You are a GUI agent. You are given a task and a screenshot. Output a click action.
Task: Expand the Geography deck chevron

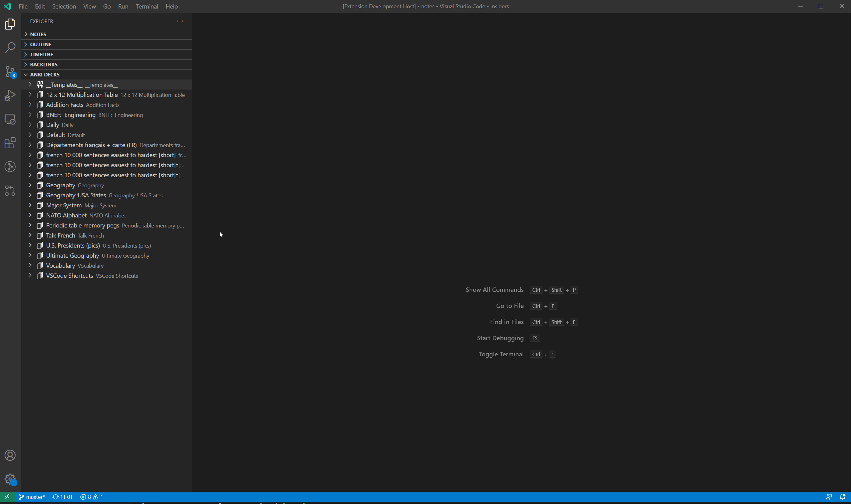pos(30,185)
